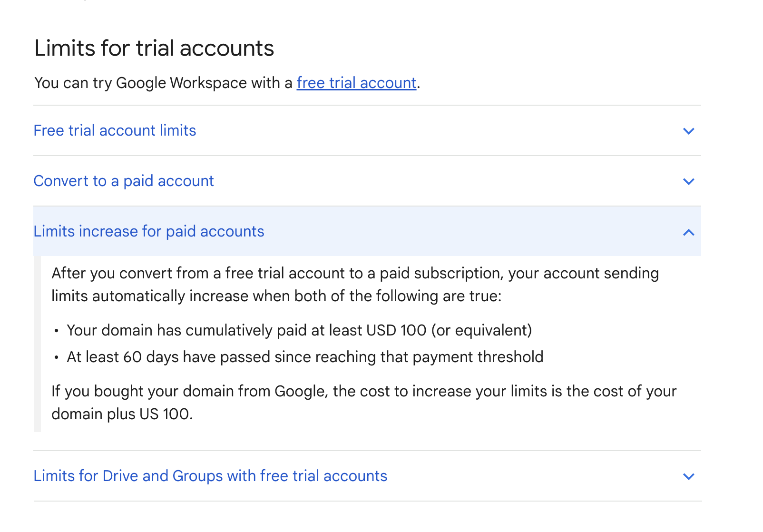Expand the Drive and Groups limits chevron
Image resolution: width=763 pixels, height=532 pixels.
688,476
